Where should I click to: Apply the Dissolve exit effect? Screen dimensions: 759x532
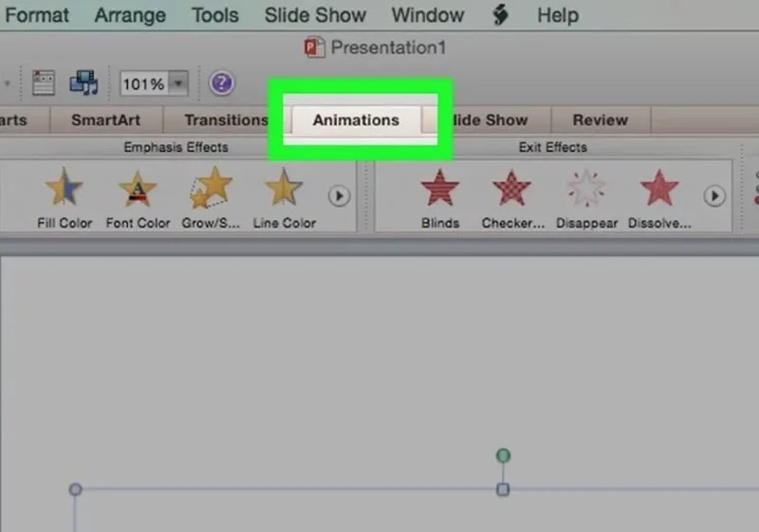tap(659, 198)
